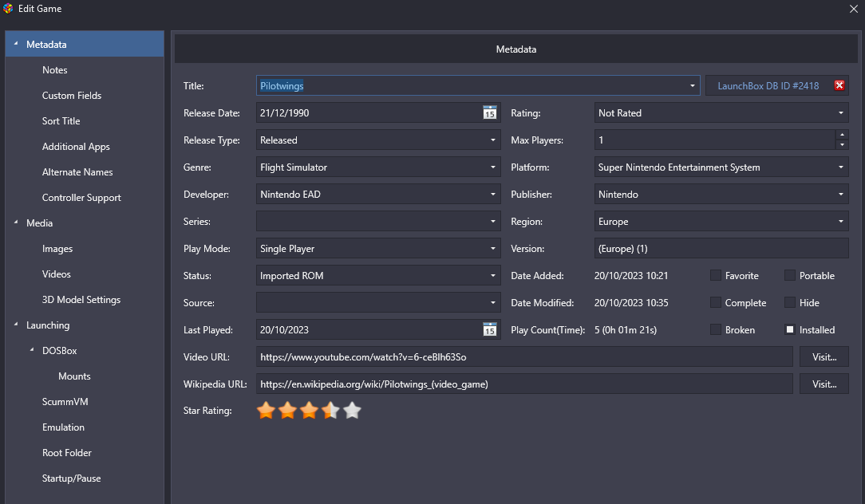The width and height of the screenshot is (865, 504).
Task: Open the Images page
Action: click(x=57, y=249)
